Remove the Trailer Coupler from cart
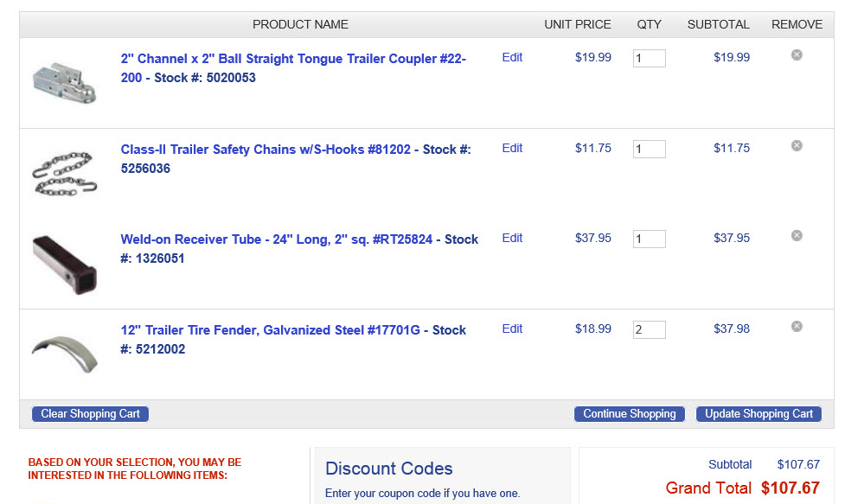This screenshot has width=845, height=504. [797, 55]
